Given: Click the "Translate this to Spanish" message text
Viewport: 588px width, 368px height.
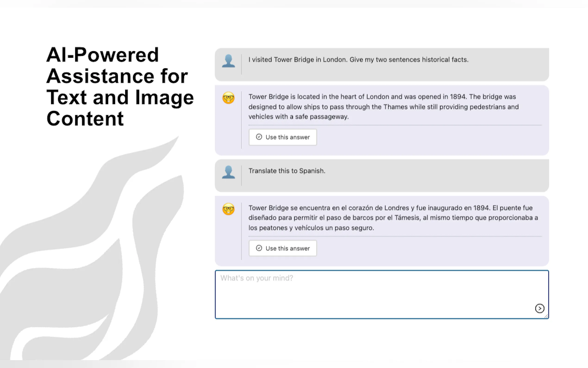Looking at the screenshot, I should tap(287, 171).
